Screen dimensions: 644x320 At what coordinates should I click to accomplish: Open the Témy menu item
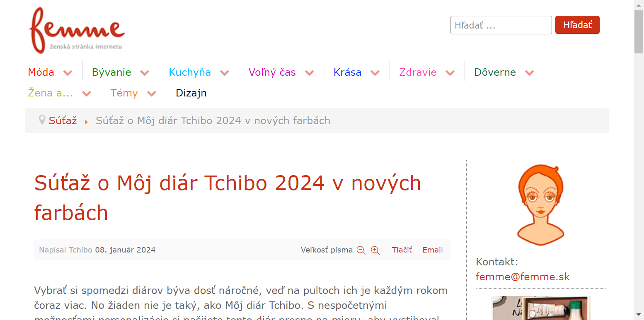(124, 93)
